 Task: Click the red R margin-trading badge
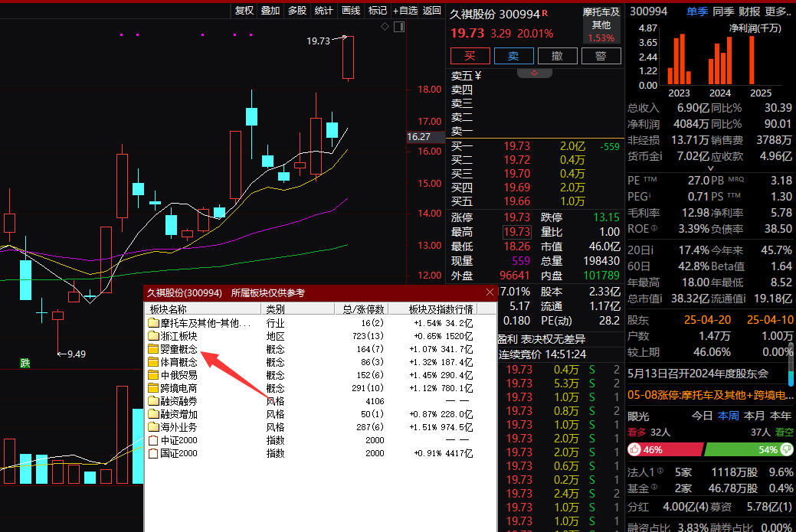545,13
